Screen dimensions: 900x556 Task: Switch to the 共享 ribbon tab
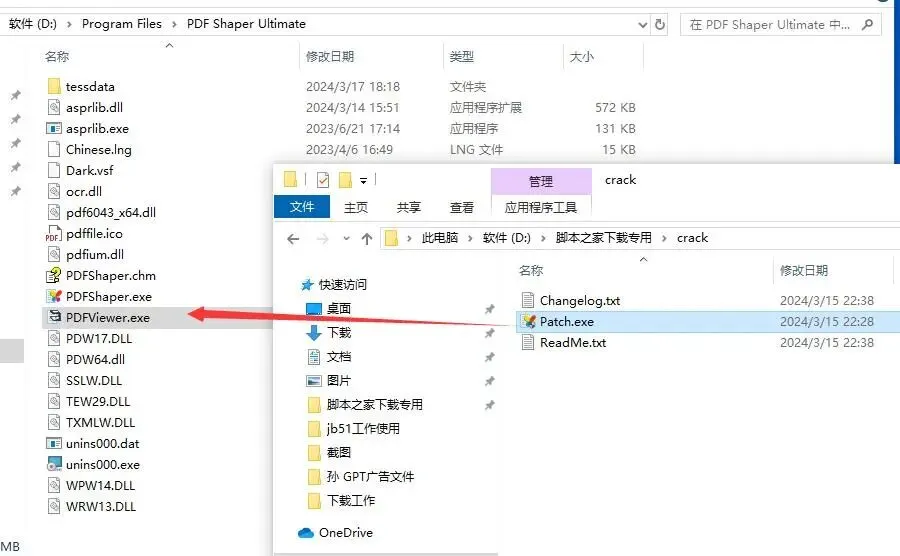pos(409,207)
